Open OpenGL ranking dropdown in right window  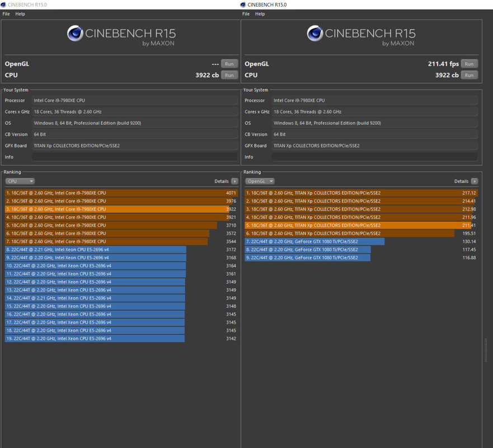click(x=260, y=181)
